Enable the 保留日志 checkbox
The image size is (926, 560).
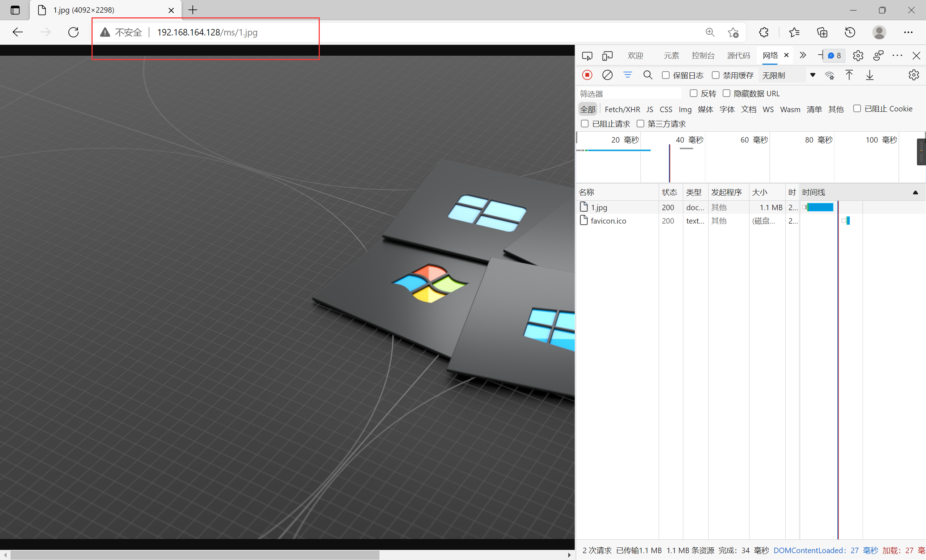pos(666,75)
